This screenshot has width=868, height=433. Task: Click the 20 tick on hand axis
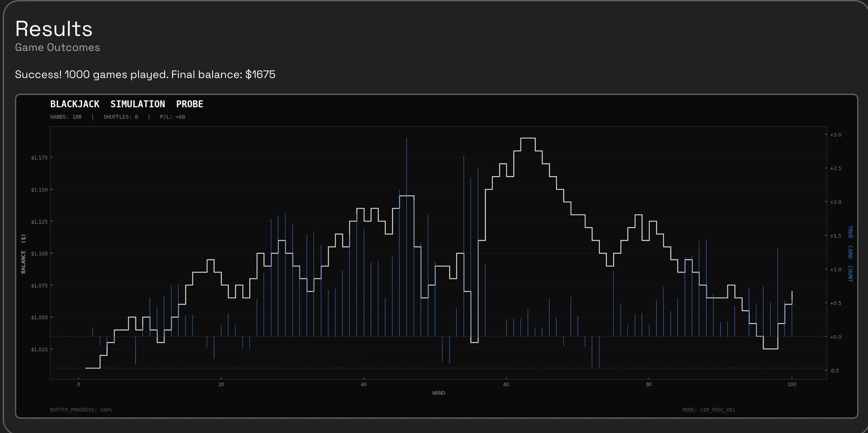point(221,384)
